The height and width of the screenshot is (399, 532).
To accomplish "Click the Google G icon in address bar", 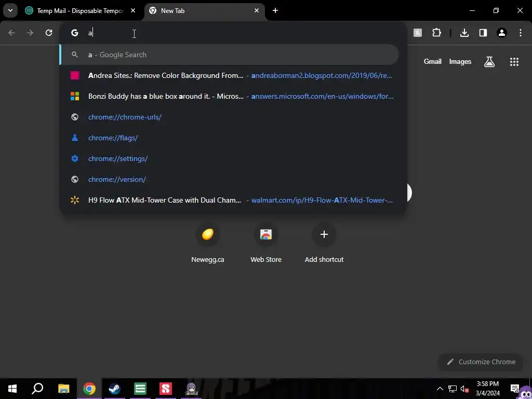I will click(x=75, y=33).
